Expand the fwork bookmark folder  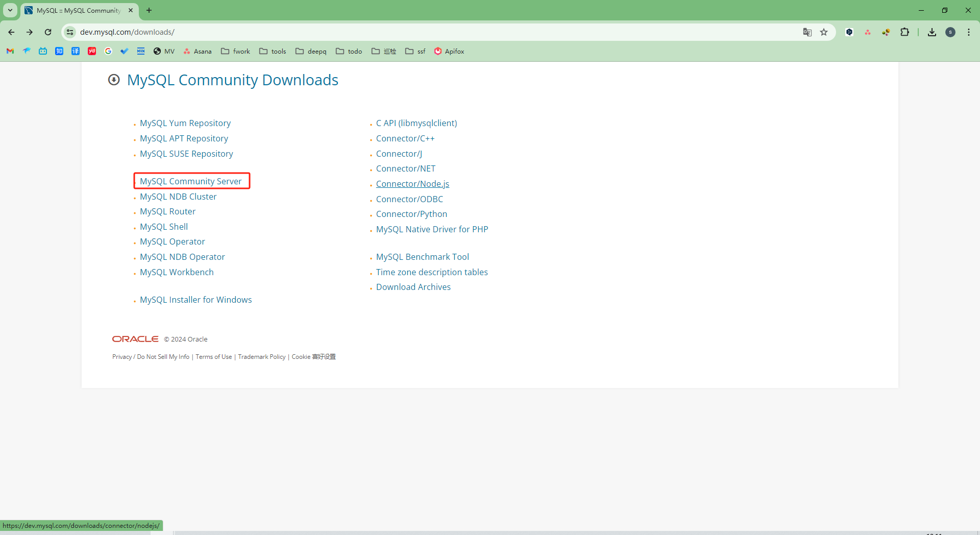click(235, 51)
